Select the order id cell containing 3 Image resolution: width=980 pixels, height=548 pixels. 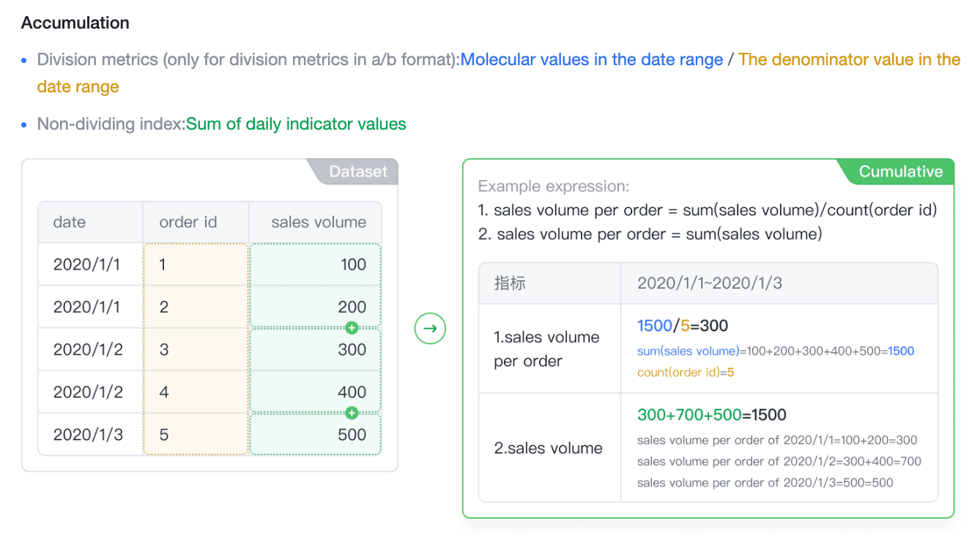click(196, 349)
